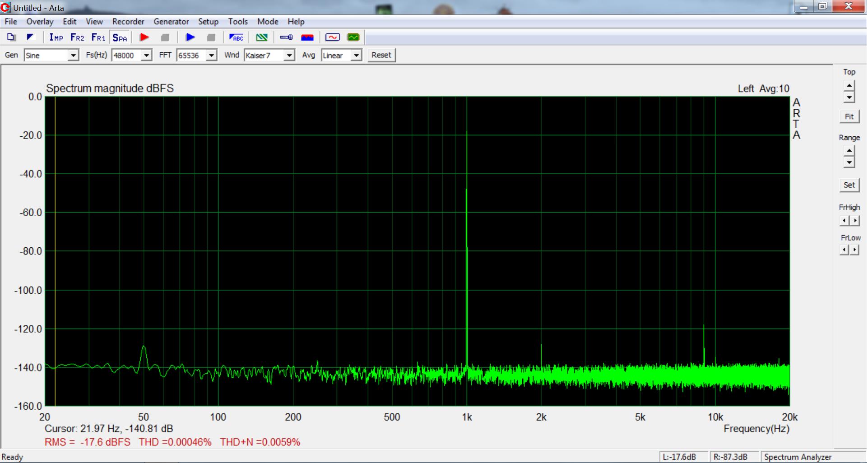Click the red and blue spectrum icon
Image resolution: width=868 pixels, height=463 pixels.
coord(307,37)
